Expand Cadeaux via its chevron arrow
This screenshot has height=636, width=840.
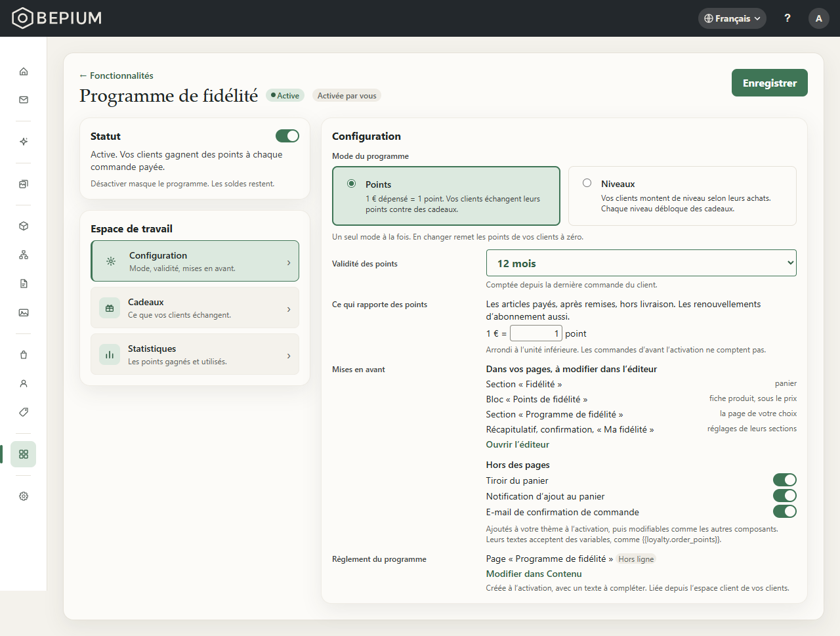pos(289,309)
